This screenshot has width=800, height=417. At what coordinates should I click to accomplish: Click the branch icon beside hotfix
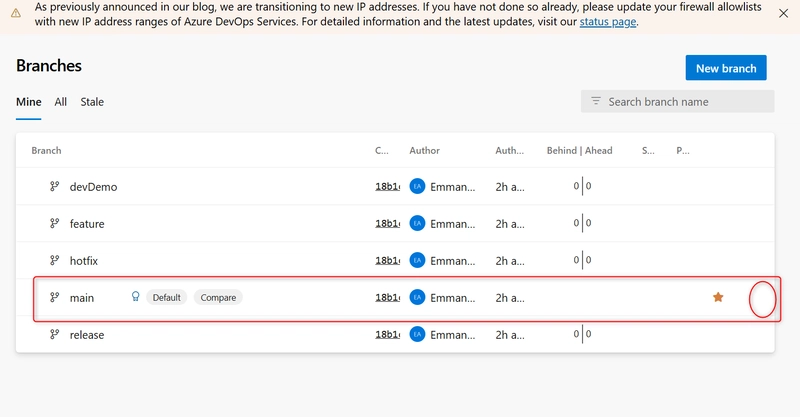coord(54,260)
